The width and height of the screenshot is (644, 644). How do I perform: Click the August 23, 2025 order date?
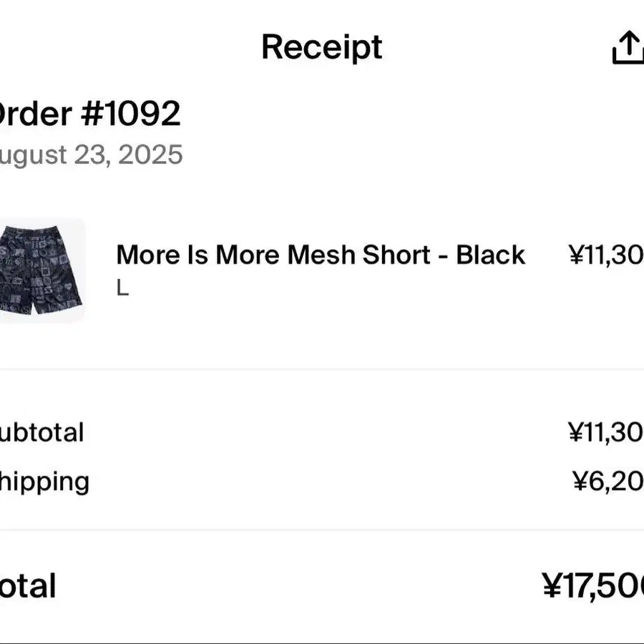click(x=91, y=155)
